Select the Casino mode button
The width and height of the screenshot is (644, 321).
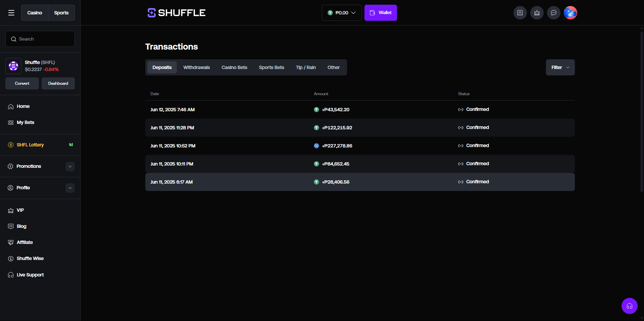click(35, 13)
